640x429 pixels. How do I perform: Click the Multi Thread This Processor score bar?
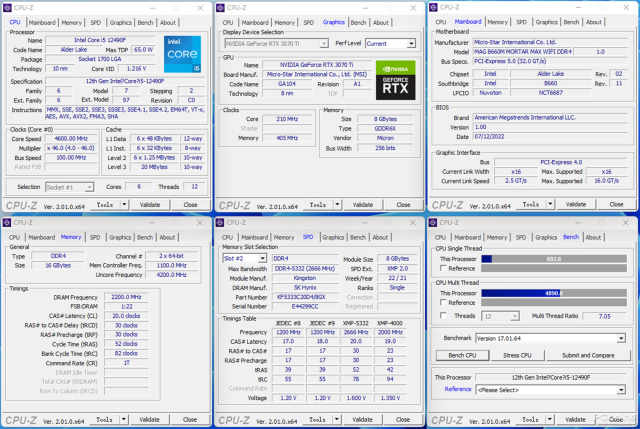[554, 293]
